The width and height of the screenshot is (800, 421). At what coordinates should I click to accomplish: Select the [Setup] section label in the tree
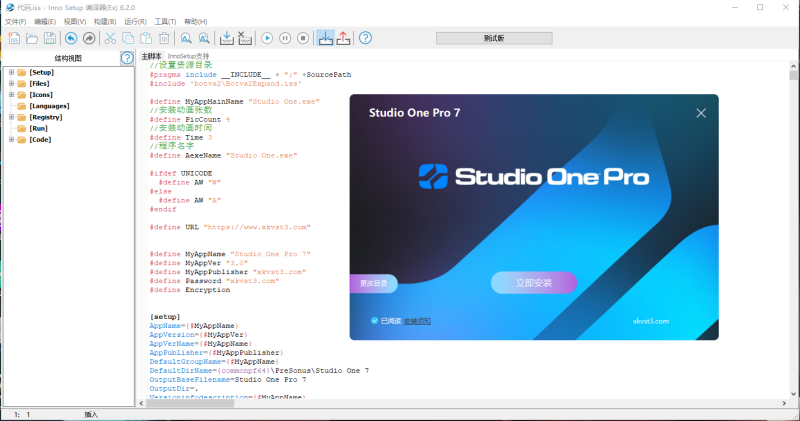[41, 72]
